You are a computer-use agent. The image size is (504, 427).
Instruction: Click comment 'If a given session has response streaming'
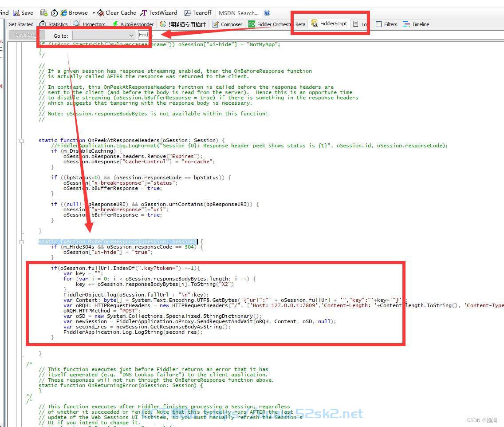point(175,71)
